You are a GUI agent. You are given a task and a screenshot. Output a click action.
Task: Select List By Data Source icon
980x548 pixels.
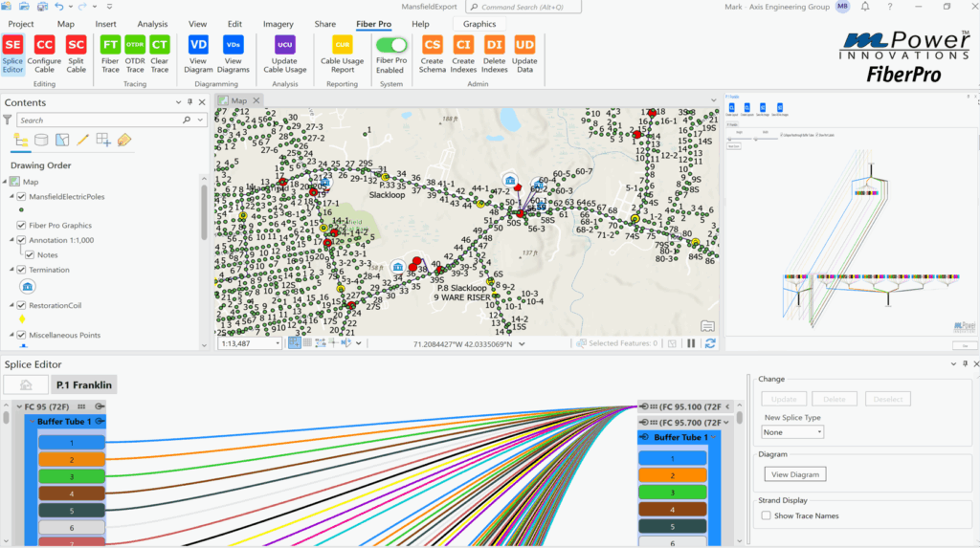41,140
